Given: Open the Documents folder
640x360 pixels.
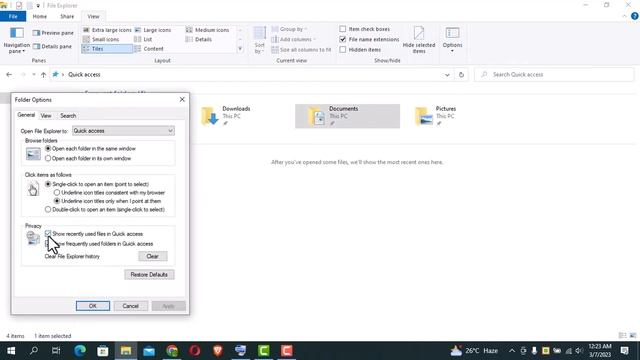Looking at the screenshot, I should point(347,116).
